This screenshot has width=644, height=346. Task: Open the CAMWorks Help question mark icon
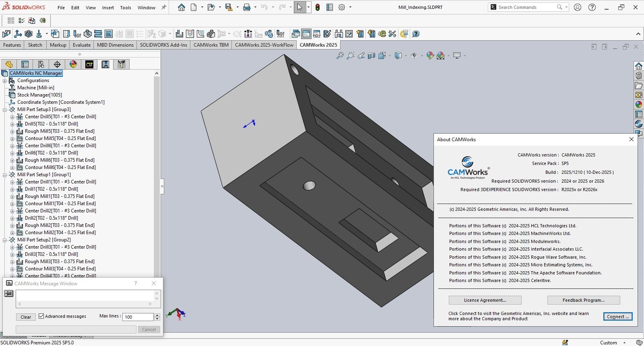[416, 34]
